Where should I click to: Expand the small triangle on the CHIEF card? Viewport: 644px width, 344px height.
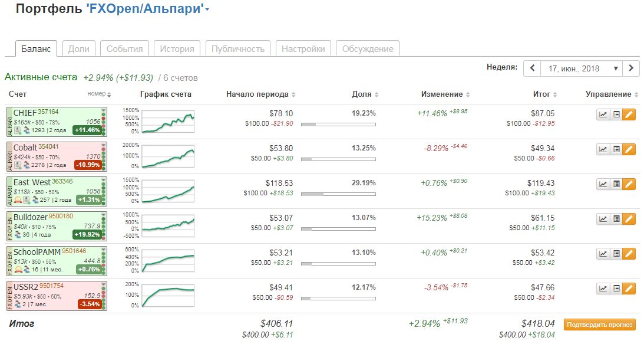(x=104, y=110)
